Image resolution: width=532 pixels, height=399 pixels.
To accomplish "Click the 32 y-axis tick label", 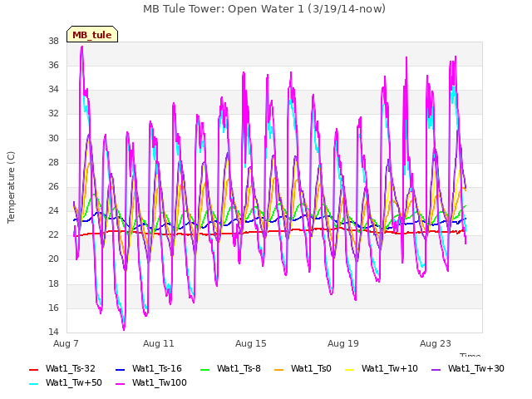I will click(53, 114).
